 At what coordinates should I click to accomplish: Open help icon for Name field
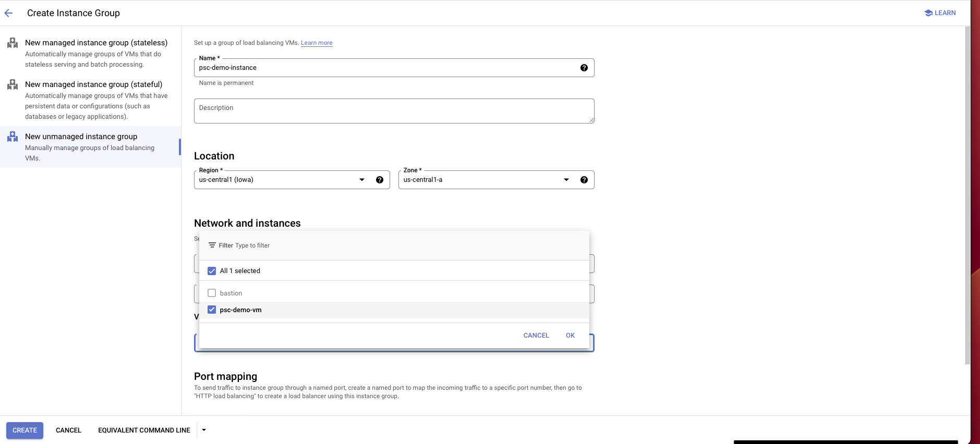[x=584, y=68]
